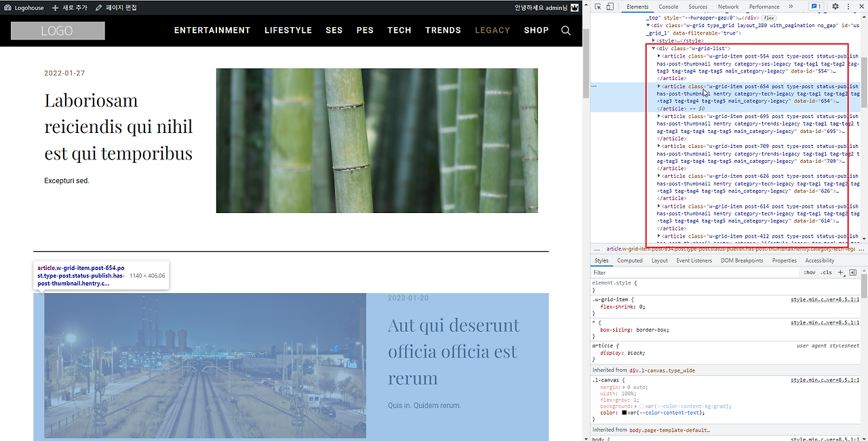Image resolution: width=868 pixels, height=441 pixels.
Task: Open stylesheet link for .l-canvas rule
Action: [x=825, y=380]
